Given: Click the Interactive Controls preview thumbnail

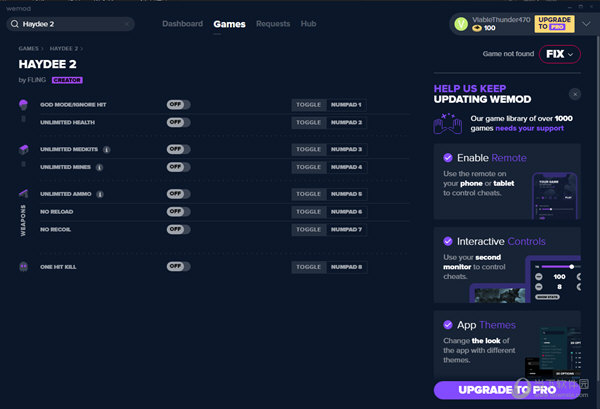Looking at the screenshot, I should (x=525, y=279).
